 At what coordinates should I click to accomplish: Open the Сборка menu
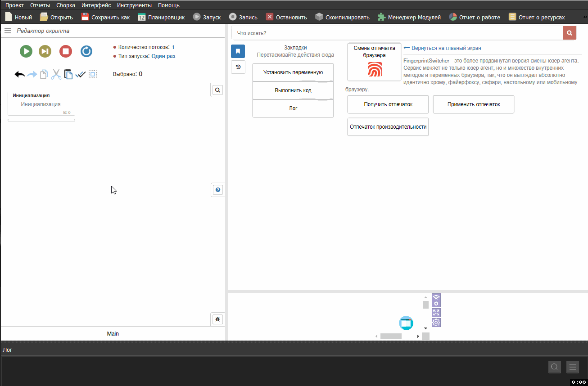[x=66, y=5]
